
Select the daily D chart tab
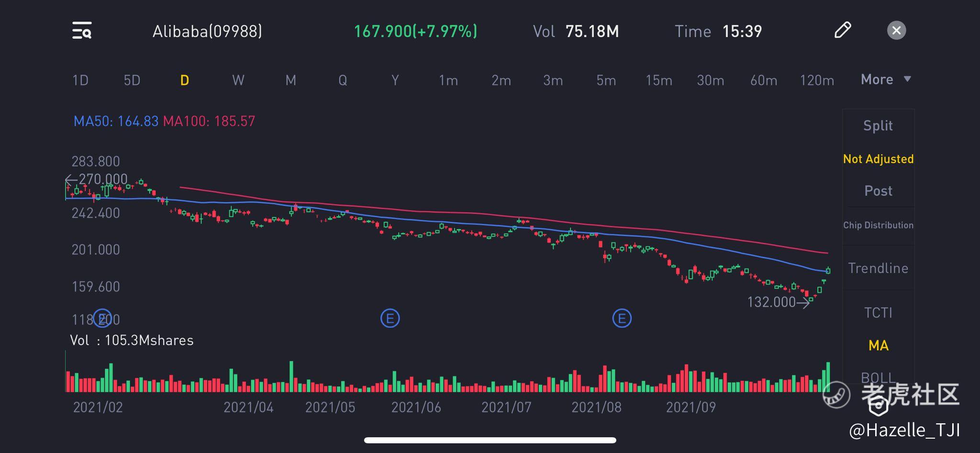click(x=185, y=80)
